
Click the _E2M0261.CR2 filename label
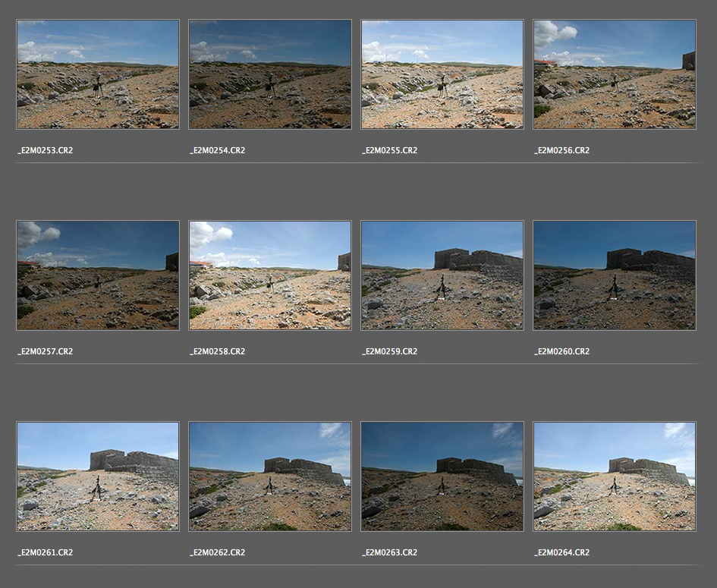46,552
